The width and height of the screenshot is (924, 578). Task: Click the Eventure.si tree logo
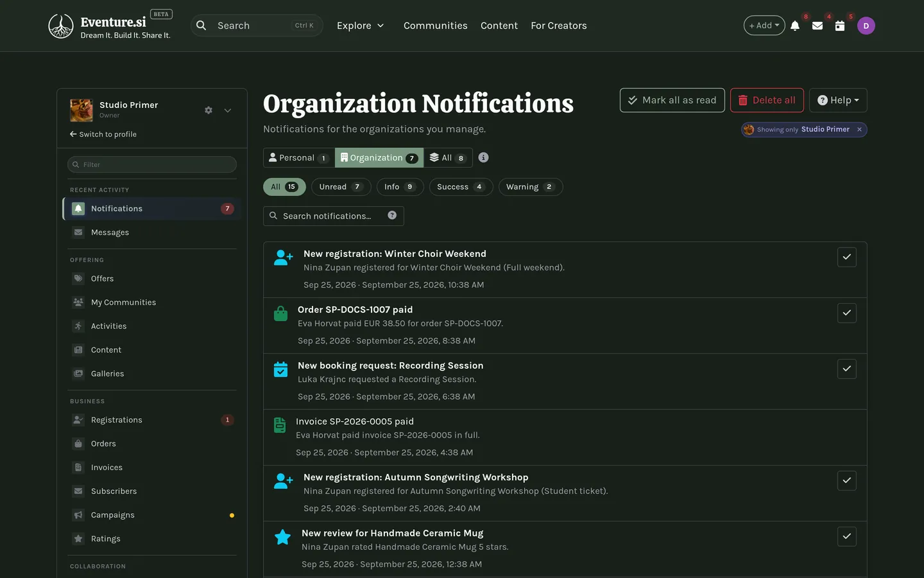click(61, 26)
